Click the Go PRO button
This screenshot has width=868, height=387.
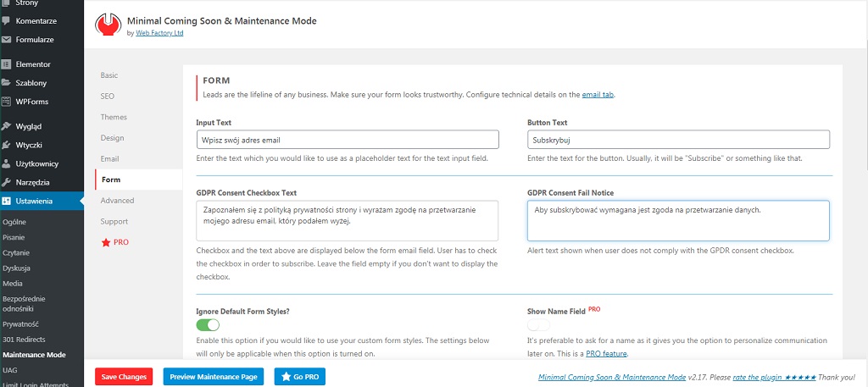pos(299,377)
